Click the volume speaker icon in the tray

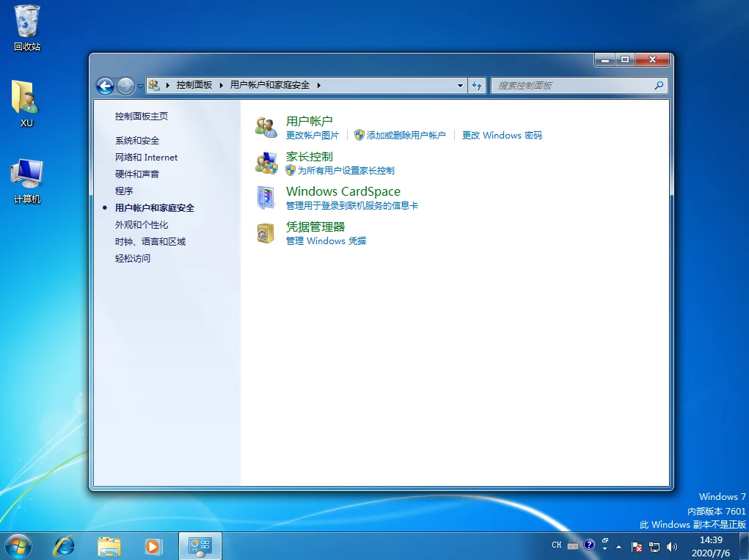pos(671,546)
